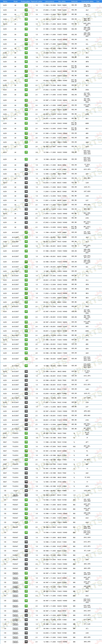Click ON icon in PASSAT VARIANT 3B5 AVB row
The image size is (102, 644).
pyautogui.click(x=26, y=633)
